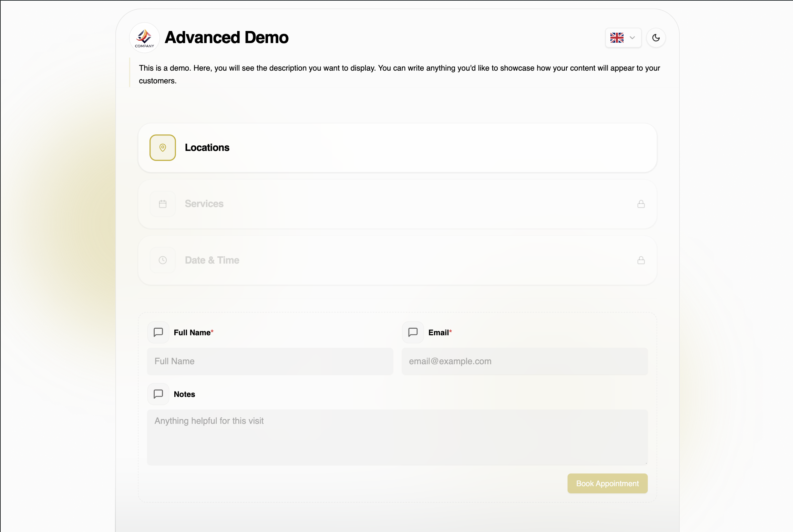Click the Advanced Demo heading

point(227,37)
